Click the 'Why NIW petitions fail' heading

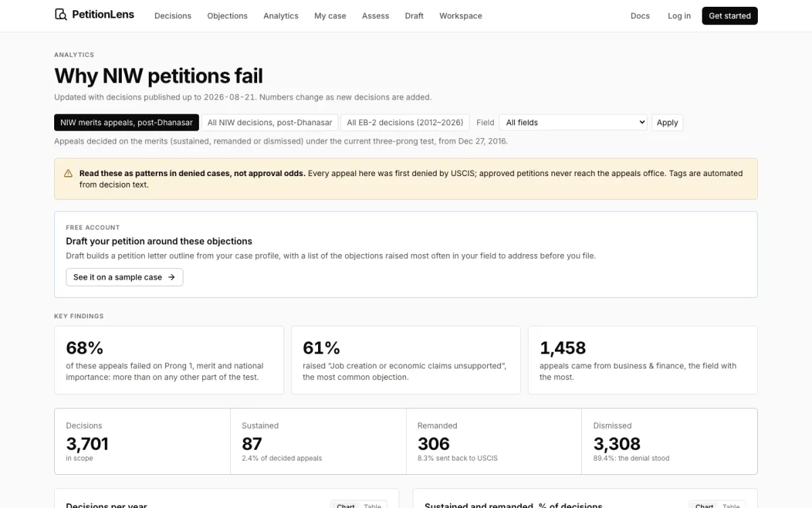click(158, 76)
